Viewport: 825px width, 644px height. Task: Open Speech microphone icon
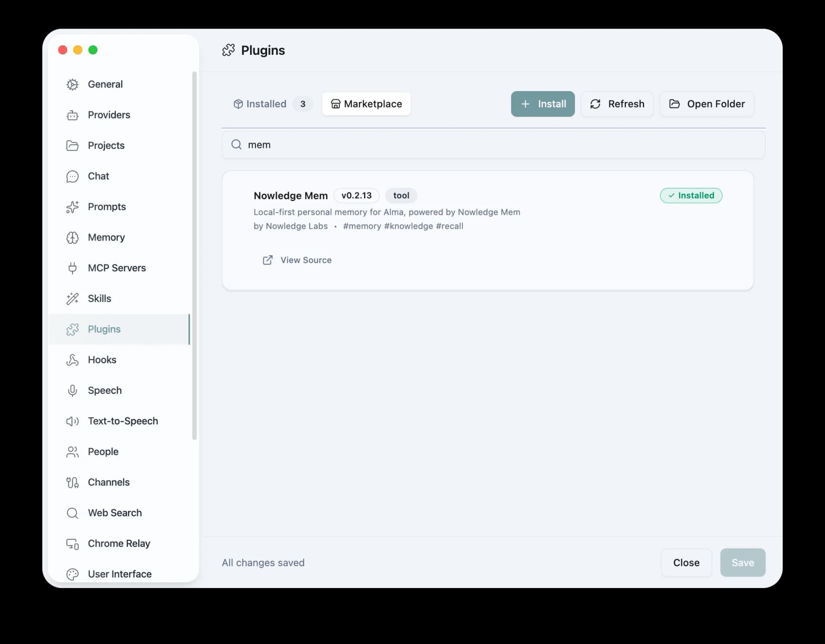coord(73,391)
